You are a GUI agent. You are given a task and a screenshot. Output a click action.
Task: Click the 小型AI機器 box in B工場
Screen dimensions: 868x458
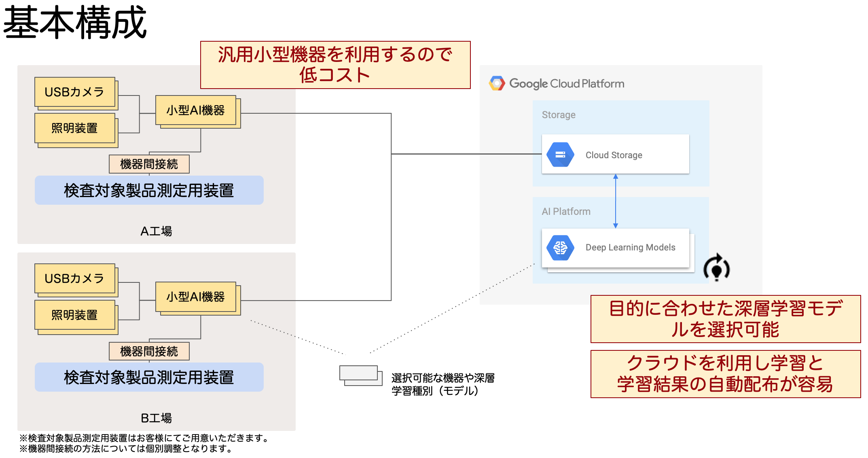(196, 297)
